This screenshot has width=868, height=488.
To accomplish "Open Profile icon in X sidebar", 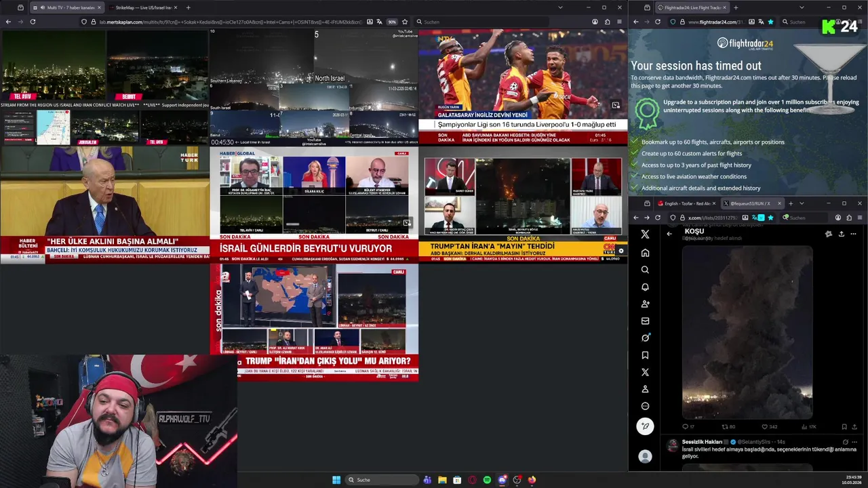I will 645,389.
